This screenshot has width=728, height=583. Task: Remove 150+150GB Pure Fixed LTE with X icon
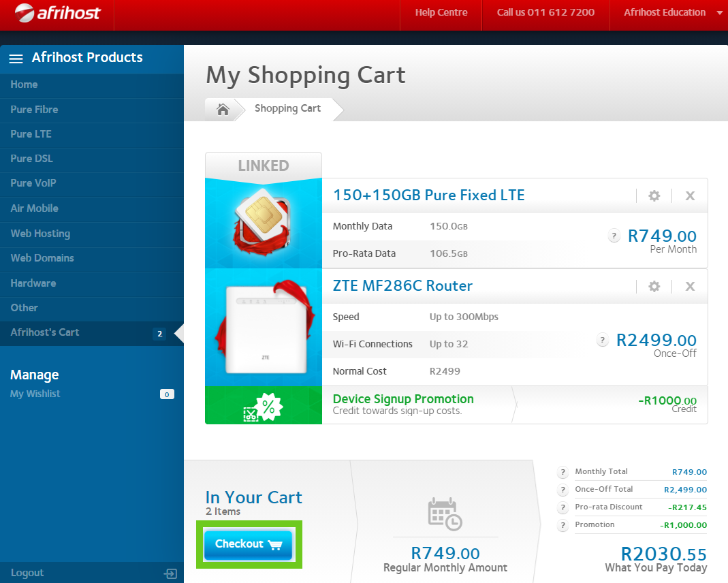click(690, 196)
